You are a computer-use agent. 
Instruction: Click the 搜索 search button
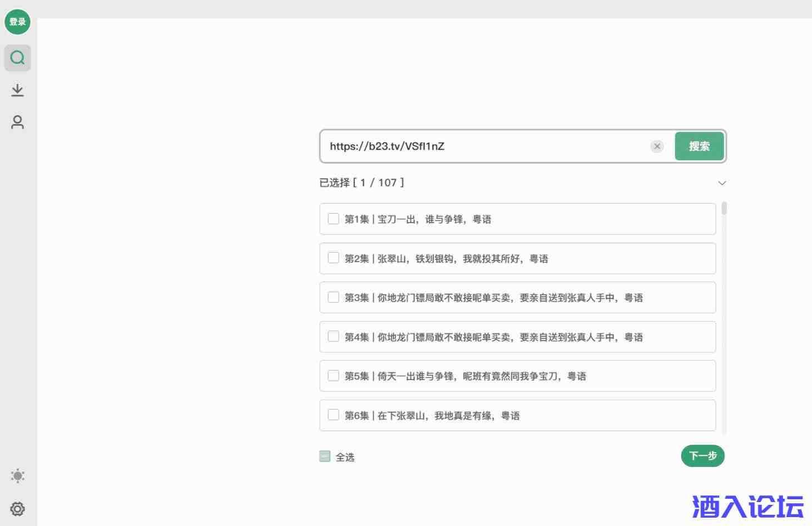tap(699, 146)
